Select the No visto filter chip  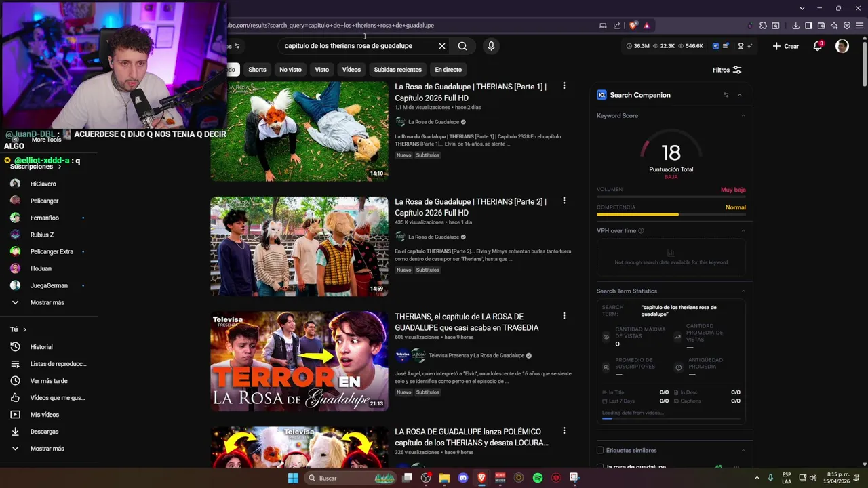pyautogui.click(x=290, y=70)
